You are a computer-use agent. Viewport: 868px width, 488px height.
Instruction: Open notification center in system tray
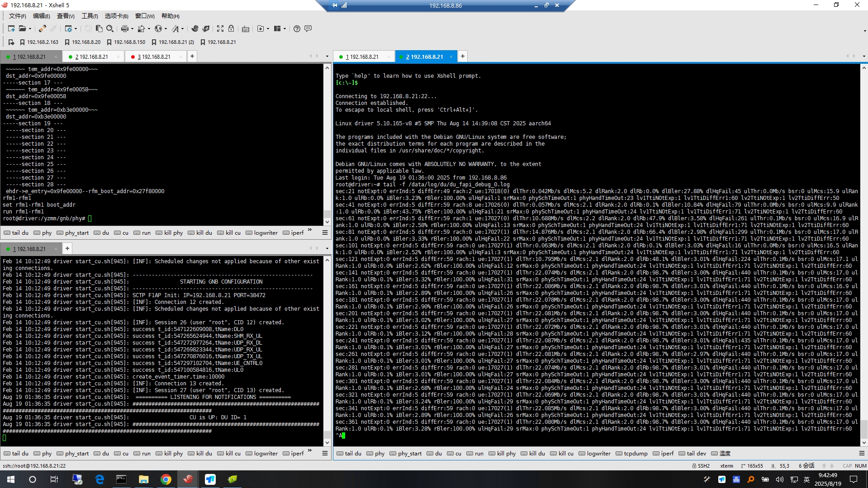[854, 479]
